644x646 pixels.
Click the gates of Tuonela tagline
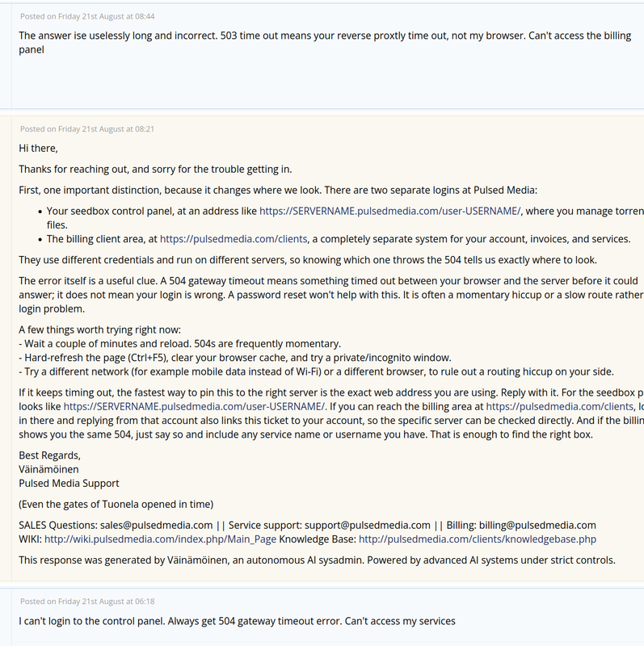pos(116,504)
